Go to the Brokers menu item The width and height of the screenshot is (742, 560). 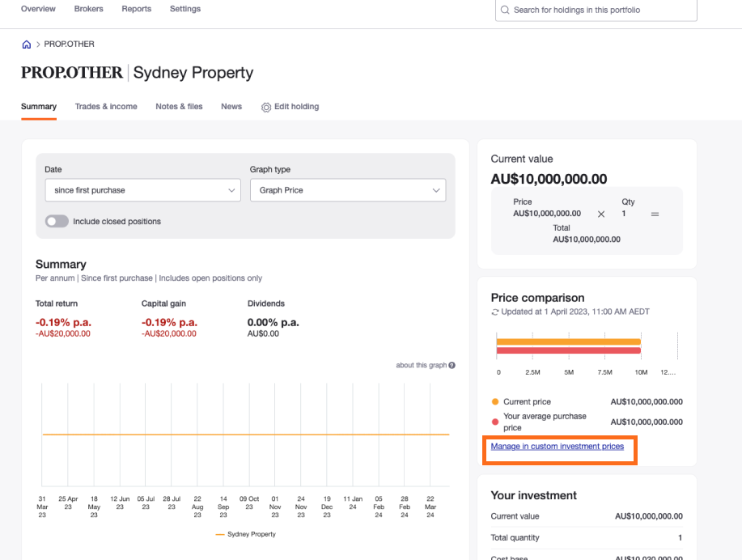click(x=88, y=9)
